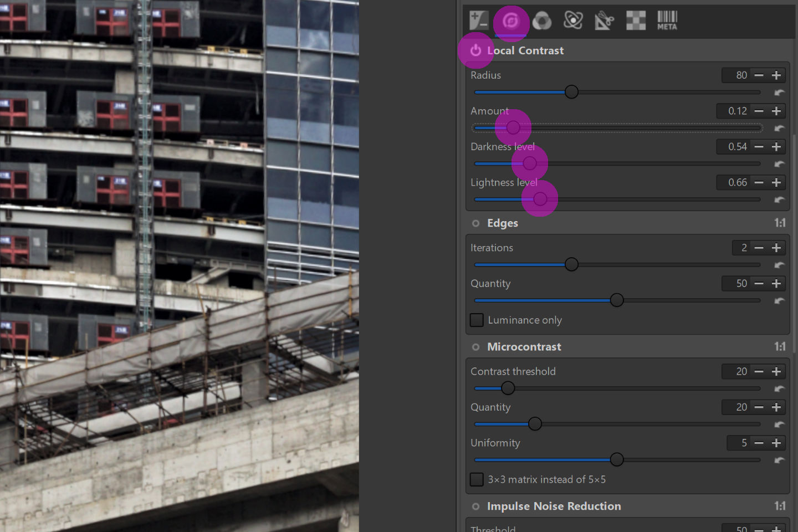Reset Amount to its default

[x=779, y=128]
